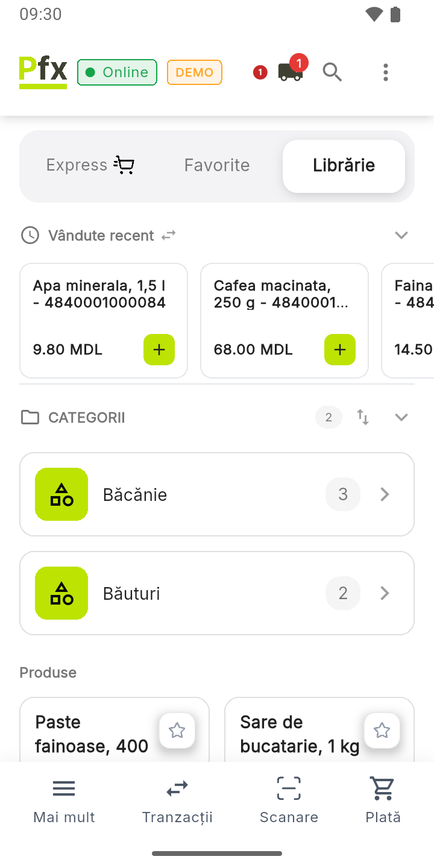Tap the Pfx logo
Image resolution: width=434 pixels, height=868 pixels.
[x=43, y=72]
